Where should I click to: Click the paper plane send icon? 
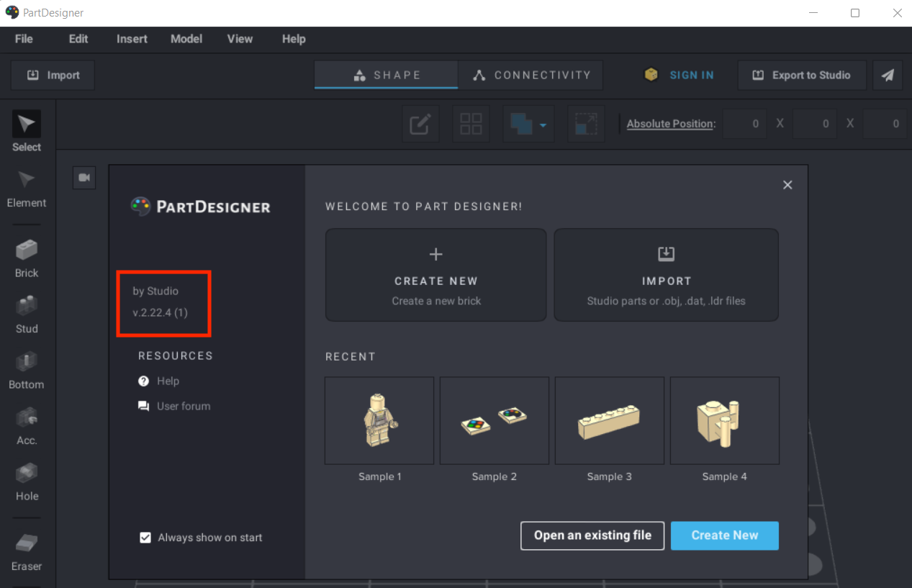(888, 76)
